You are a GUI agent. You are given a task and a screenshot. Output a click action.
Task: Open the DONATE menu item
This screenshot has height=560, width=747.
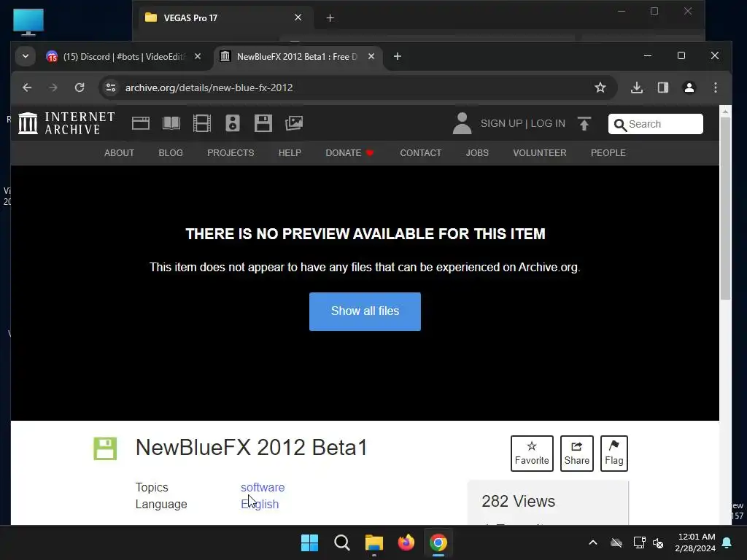(349, 153)
